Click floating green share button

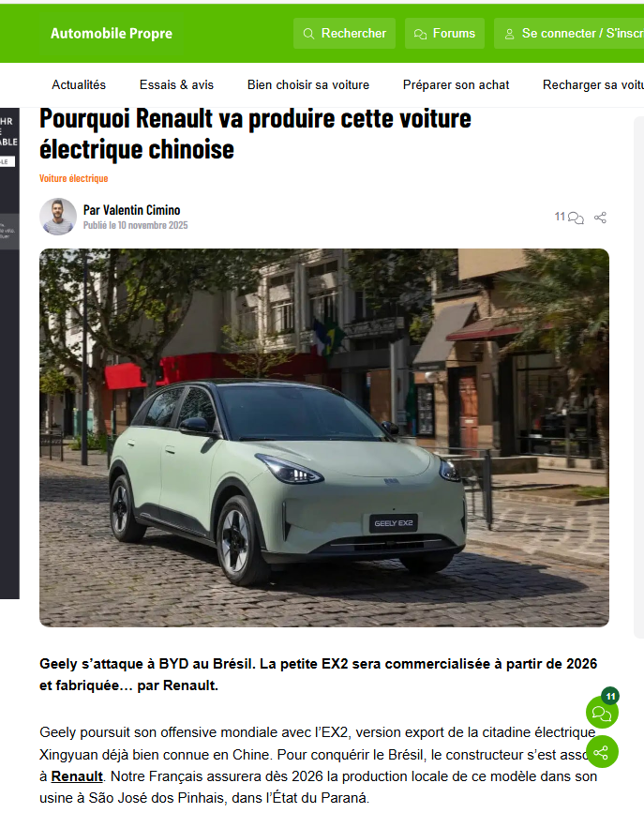point(602,752)
